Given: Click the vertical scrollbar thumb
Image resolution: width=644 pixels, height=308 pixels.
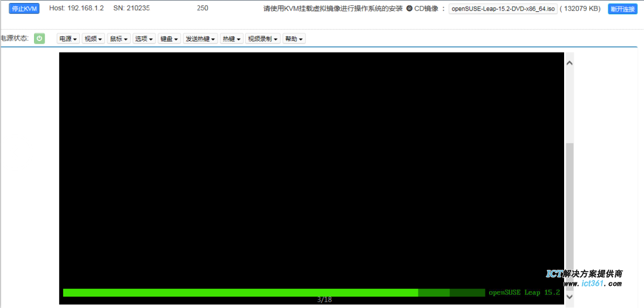Looking at the screenshot, I should coord(569,217).
